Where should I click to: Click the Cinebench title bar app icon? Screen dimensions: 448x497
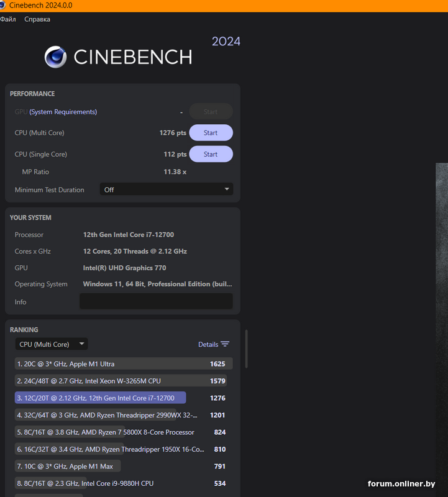click(x=3, y=5)
